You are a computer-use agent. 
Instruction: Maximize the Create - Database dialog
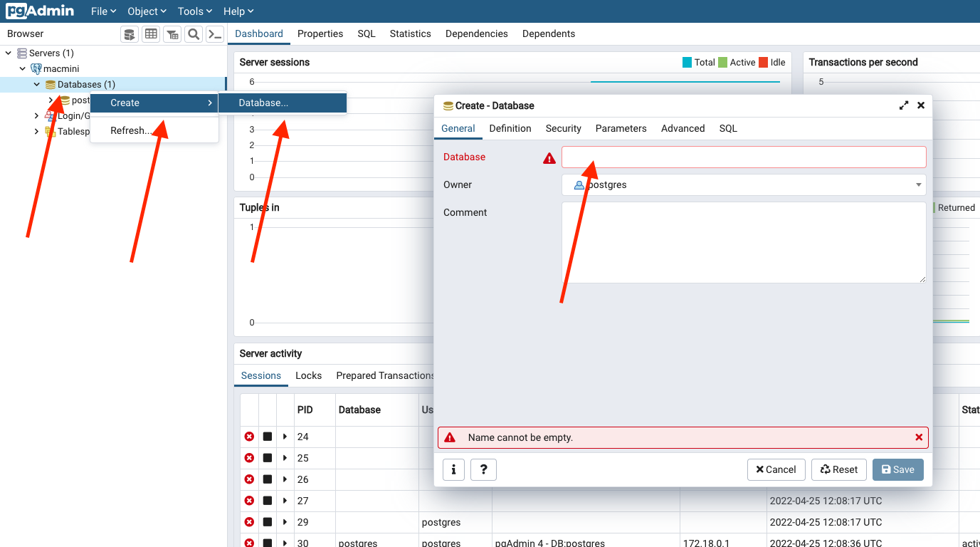[x=904, y=105]
